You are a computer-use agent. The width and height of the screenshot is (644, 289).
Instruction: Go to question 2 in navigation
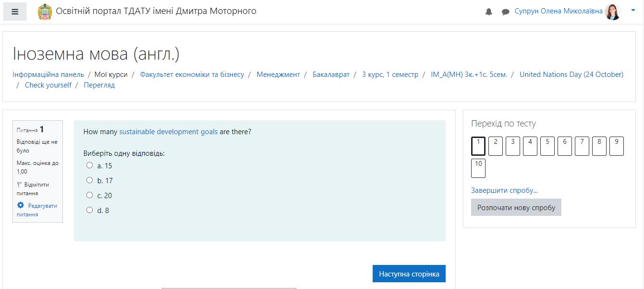pyautogui.click(x=496, y=146)
